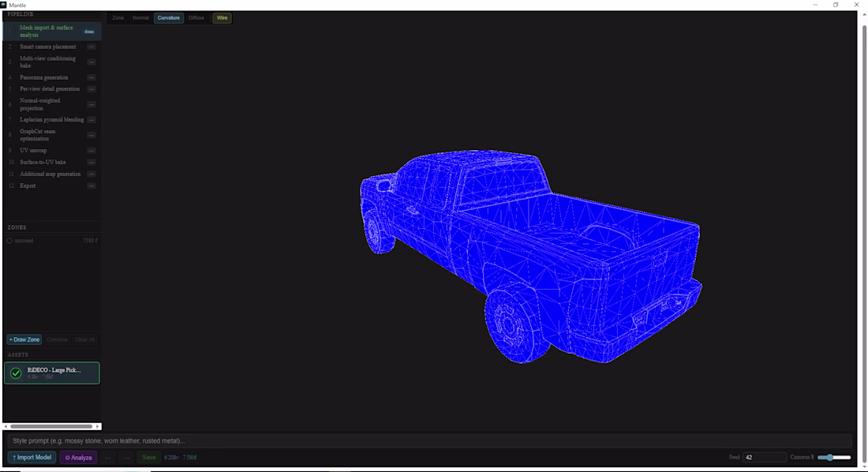
Task: Select the Curvature view tab
Action: click(x=168, y=17)
